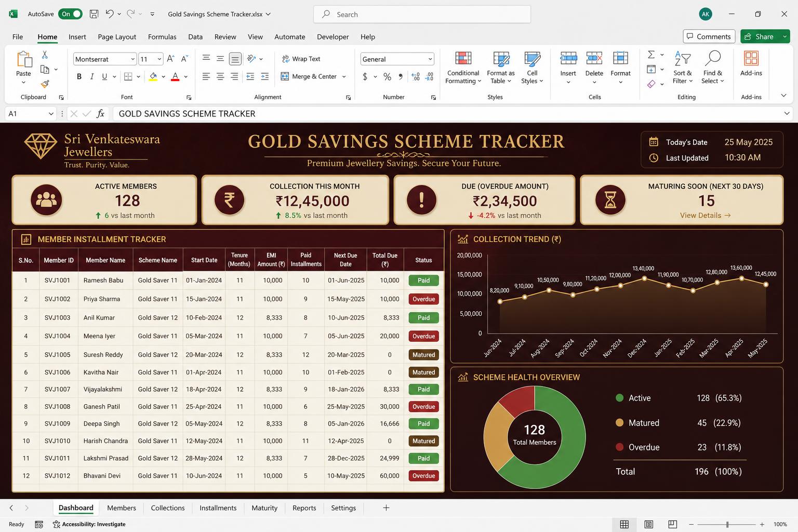Open Conditional Formatting dropdown
This screenshot has width=798, height=532.
(x=463, y=68)
